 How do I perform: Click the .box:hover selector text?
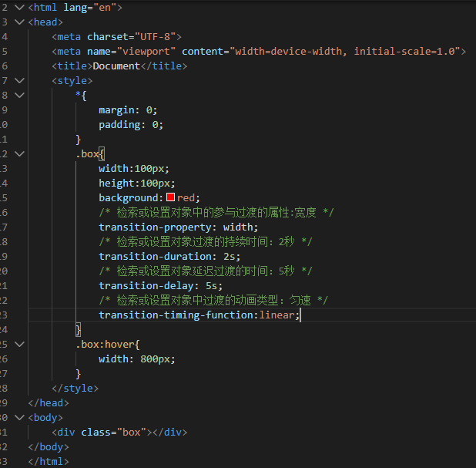(105, 345)
